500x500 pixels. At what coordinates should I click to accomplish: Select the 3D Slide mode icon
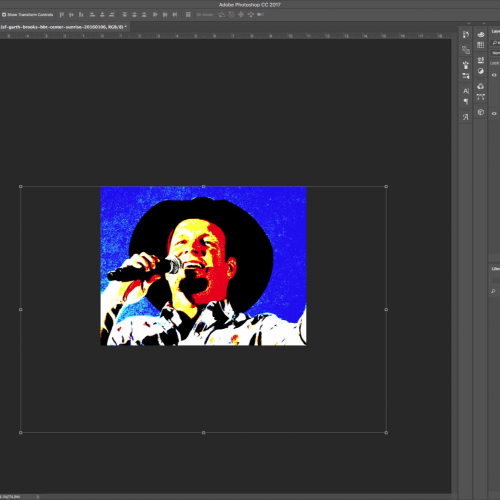coord(251,15)
